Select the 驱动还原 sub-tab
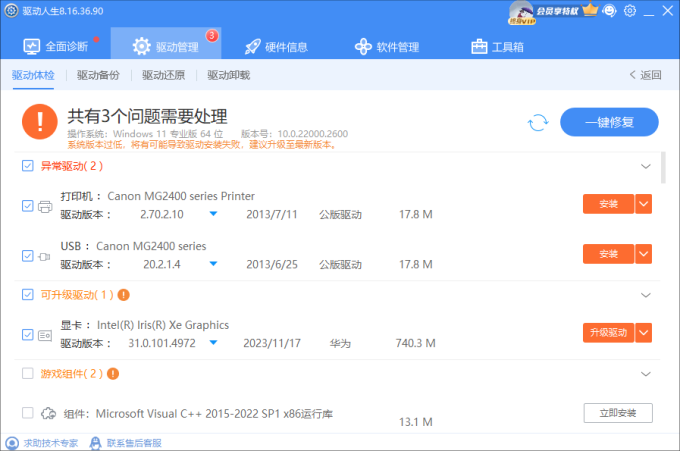Viewport: 680px width, 451px height. (163, 75)
